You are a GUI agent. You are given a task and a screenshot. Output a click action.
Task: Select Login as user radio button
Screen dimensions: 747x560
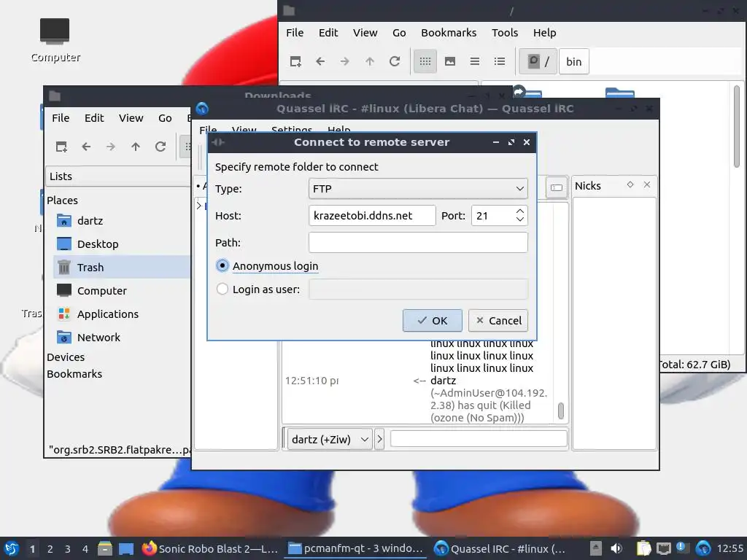tap(222, 289)
